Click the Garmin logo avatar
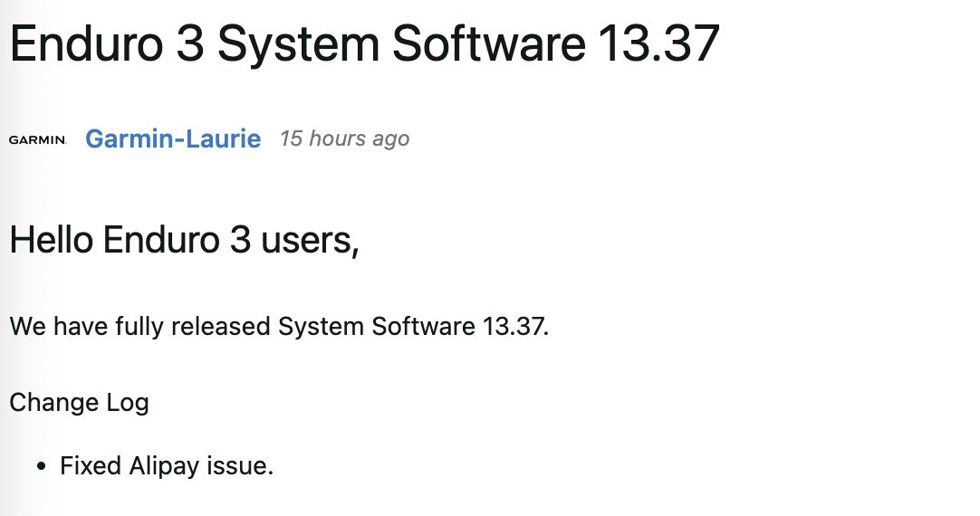Screen dimensions: 980x516 point(37,140)
